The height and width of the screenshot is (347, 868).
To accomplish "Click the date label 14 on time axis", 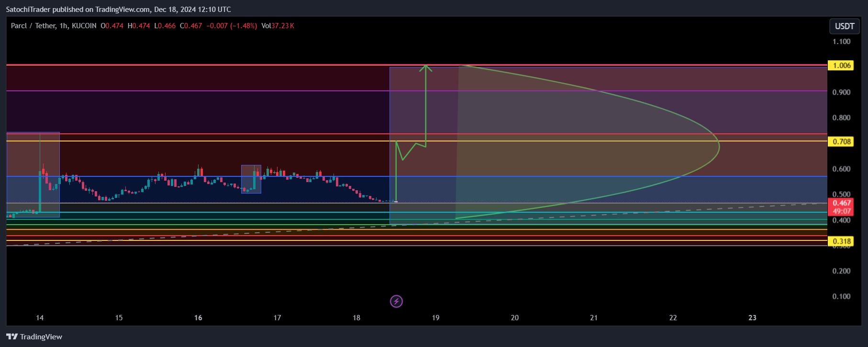I will pyautogui.click(x=40, y=318).
